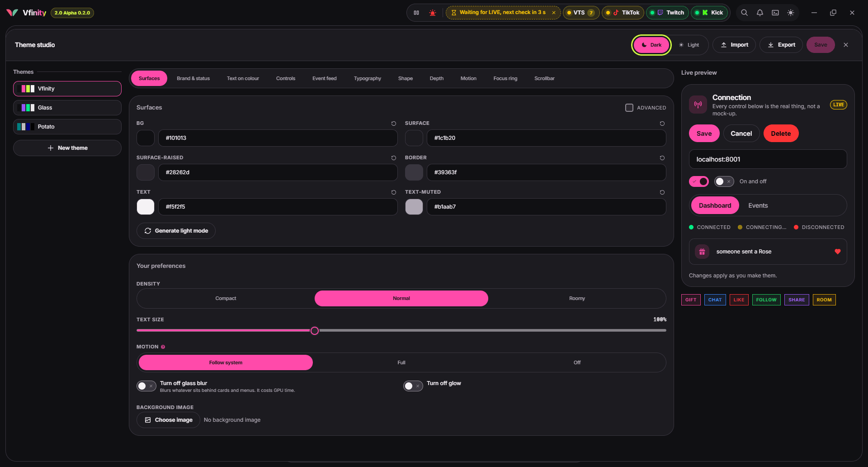The width and height of the screenshot is (868, 467).
Task: Click the Export button
Action: point(781,45)
